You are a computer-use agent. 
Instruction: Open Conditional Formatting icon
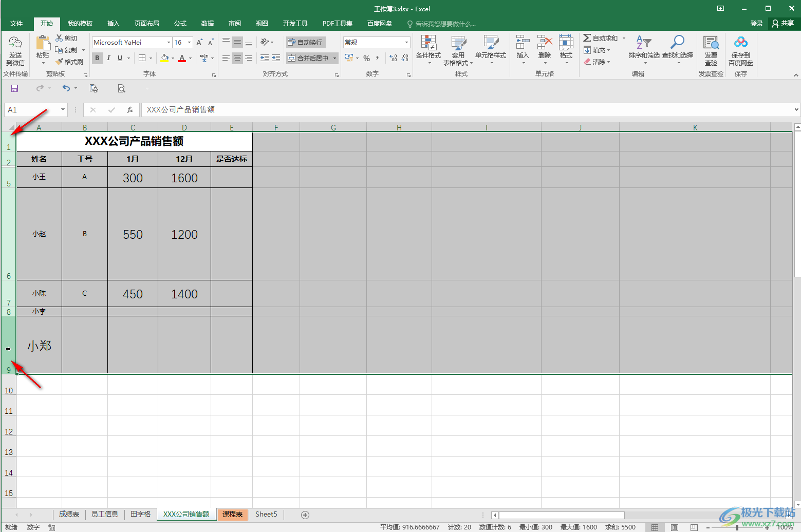click(428, 43)
